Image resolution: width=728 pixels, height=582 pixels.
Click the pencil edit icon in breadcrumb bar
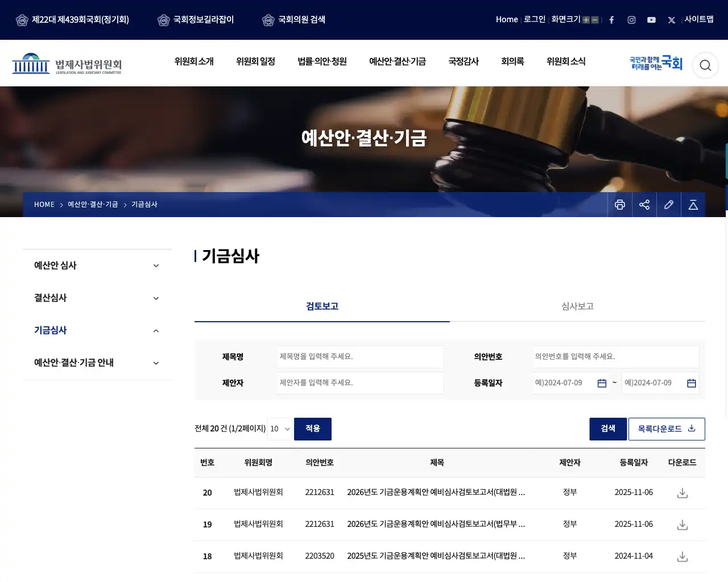pos(669,205)
